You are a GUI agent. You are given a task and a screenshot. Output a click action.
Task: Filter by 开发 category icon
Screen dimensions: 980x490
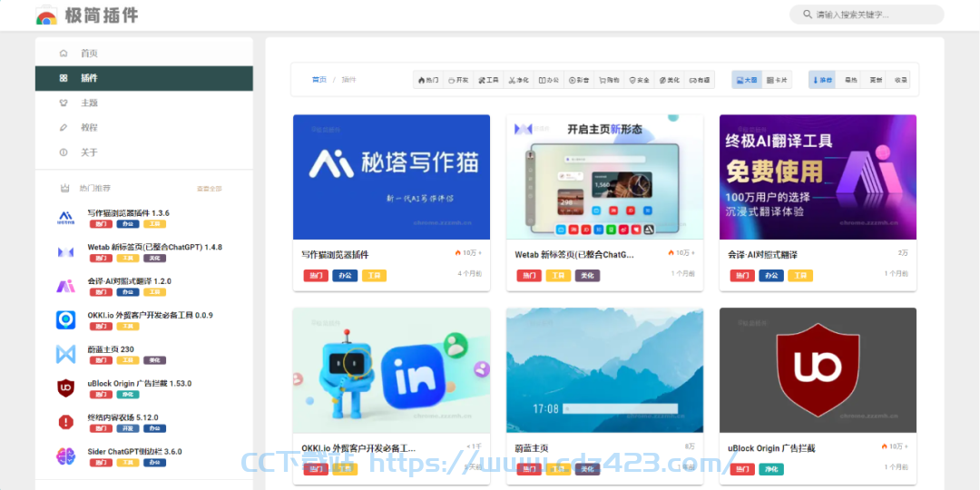(458, 80)
